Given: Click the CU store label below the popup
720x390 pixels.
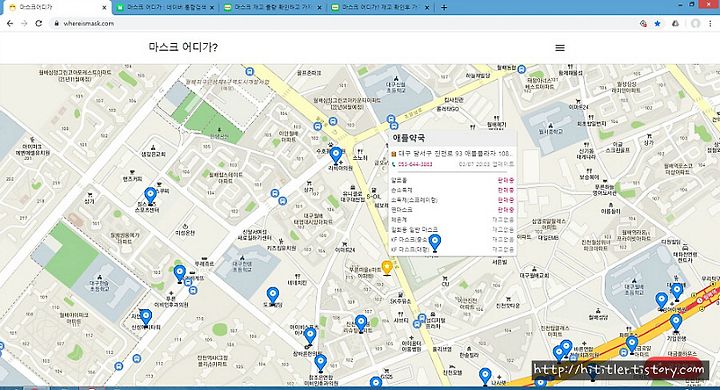Looking at the screenshot, I should click(x=445, y=284).
